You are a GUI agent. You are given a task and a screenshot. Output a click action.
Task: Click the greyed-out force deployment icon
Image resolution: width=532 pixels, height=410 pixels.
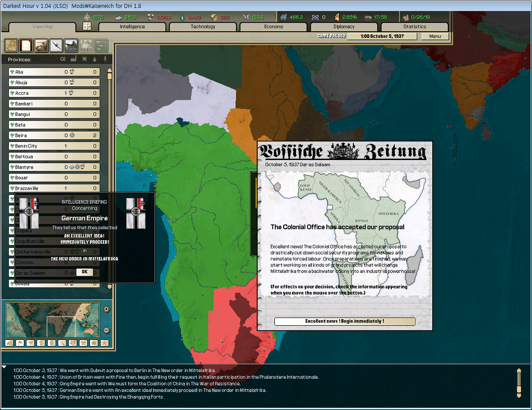tap(101, 45)
